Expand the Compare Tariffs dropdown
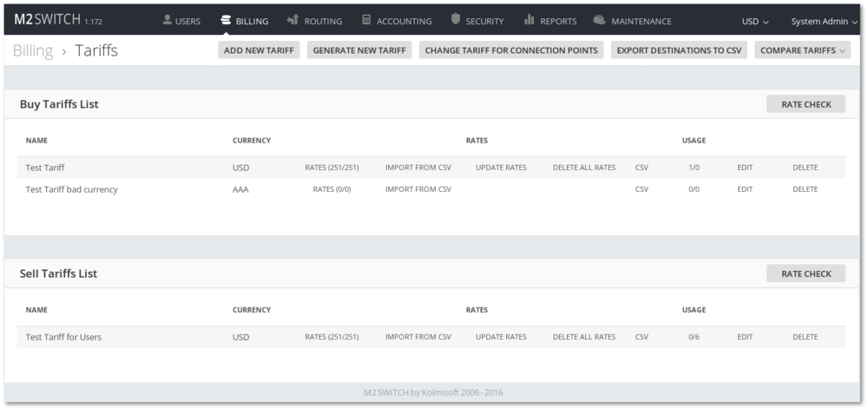Viewport: 868px width, 410px height. tap(802, 50)
